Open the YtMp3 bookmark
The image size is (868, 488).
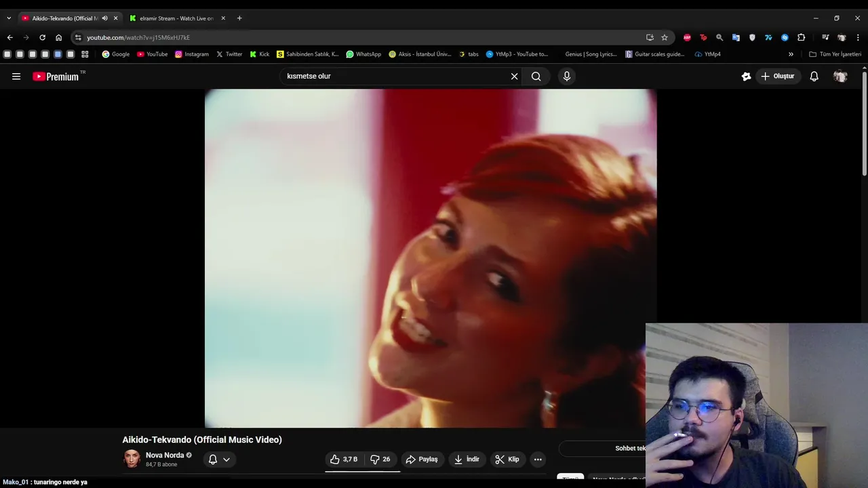pyautogui.click(x=517, y=54)
